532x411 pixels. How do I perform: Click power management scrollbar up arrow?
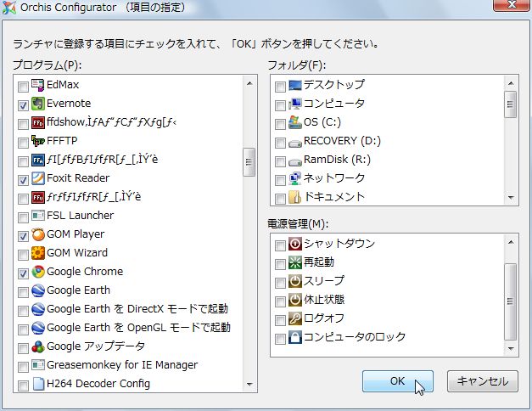pos(511,242)
